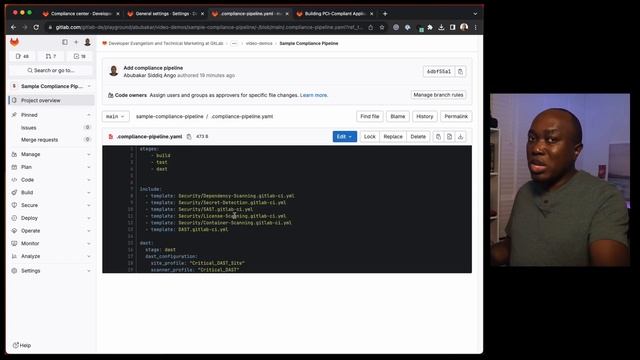Viewport: 640px width, 360px height.
Task: Close the Compliance center tab
Action: [118, 14]
